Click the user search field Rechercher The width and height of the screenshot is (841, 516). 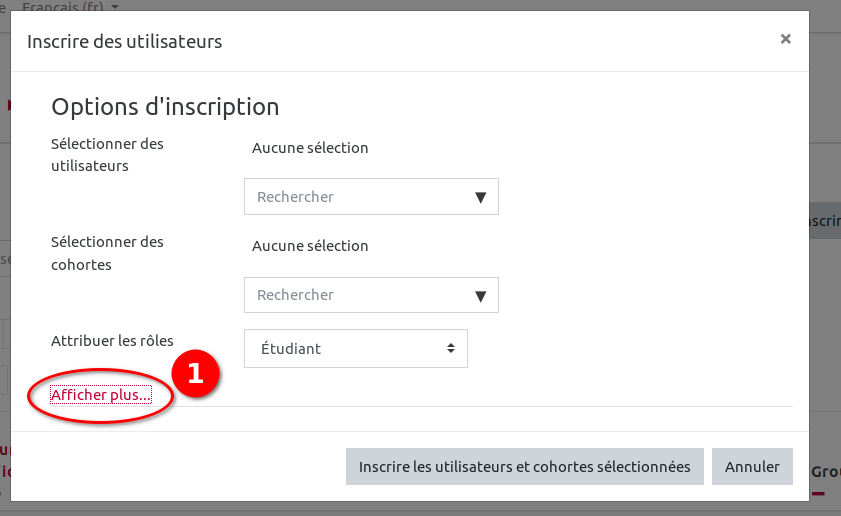(x=360, y=197)
